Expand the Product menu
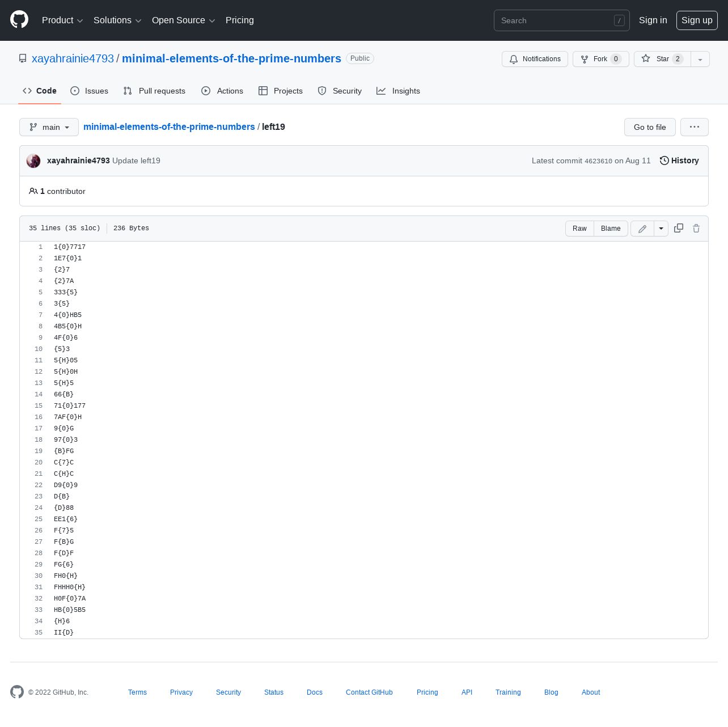The image size is (728, 727). tap(62, 20)
